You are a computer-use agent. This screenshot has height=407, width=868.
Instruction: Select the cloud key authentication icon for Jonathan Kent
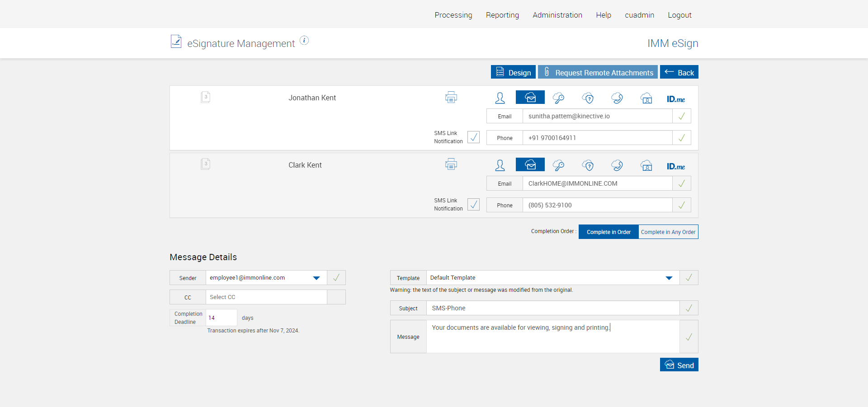pos(559,98)
